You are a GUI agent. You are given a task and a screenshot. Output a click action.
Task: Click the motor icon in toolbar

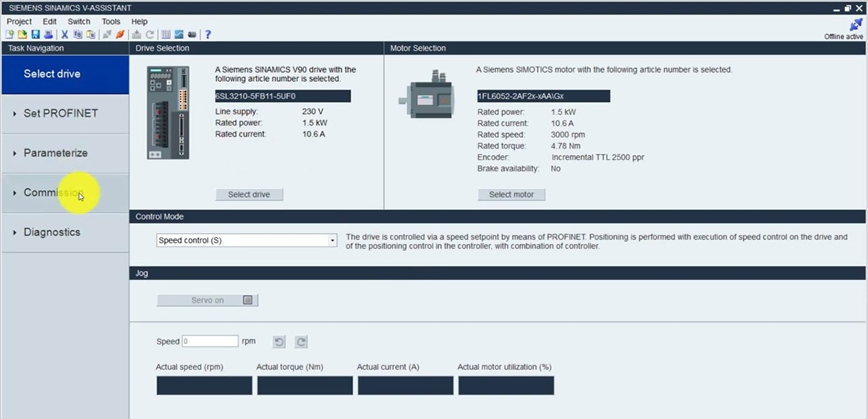pos(192,34)
